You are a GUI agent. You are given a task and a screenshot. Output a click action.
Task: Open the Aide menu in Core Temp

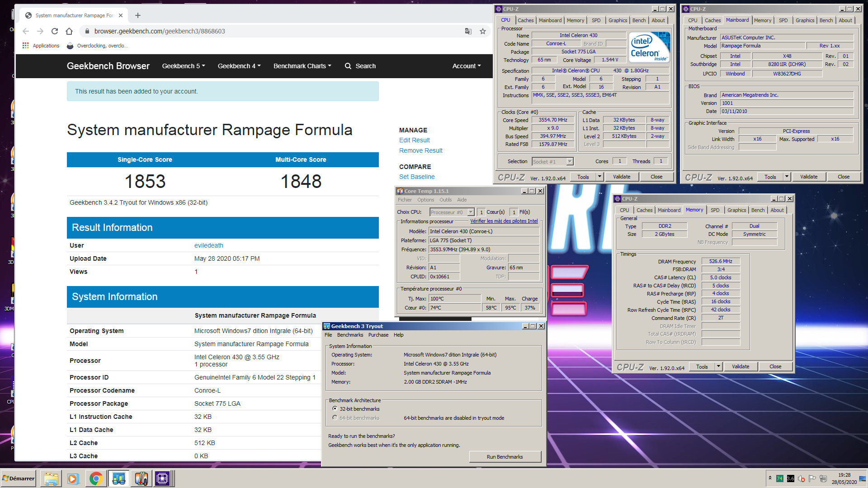(462, 200)
